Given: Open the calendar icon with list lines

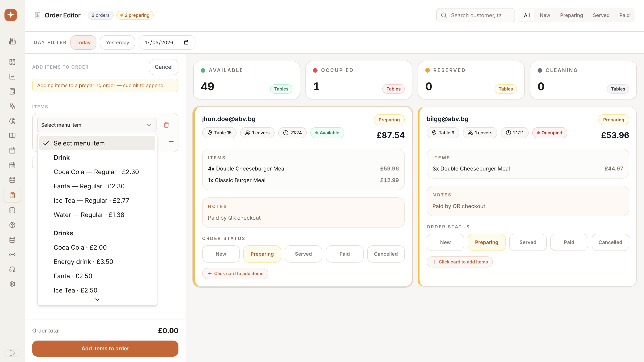Looking at the screenshot, I should 12,150.
